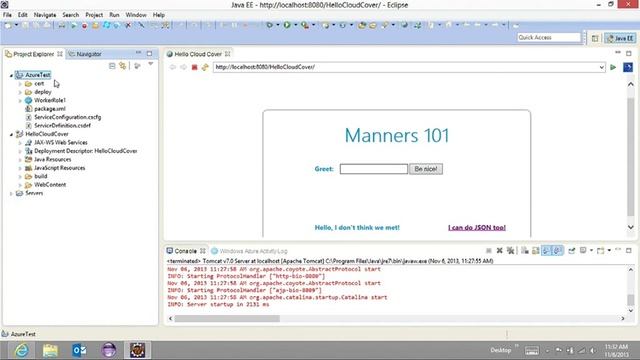Viewport: 640px width, 360px height.
Task: Toggle Show Console on standard out change
Action: (547, 251)
